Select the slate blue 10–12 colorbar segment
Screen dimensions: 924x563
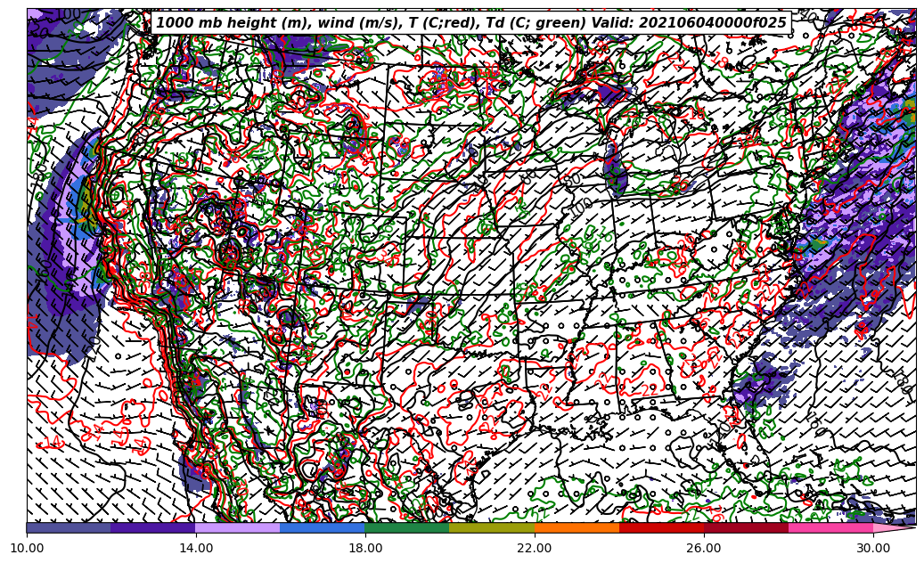(69, 527)
